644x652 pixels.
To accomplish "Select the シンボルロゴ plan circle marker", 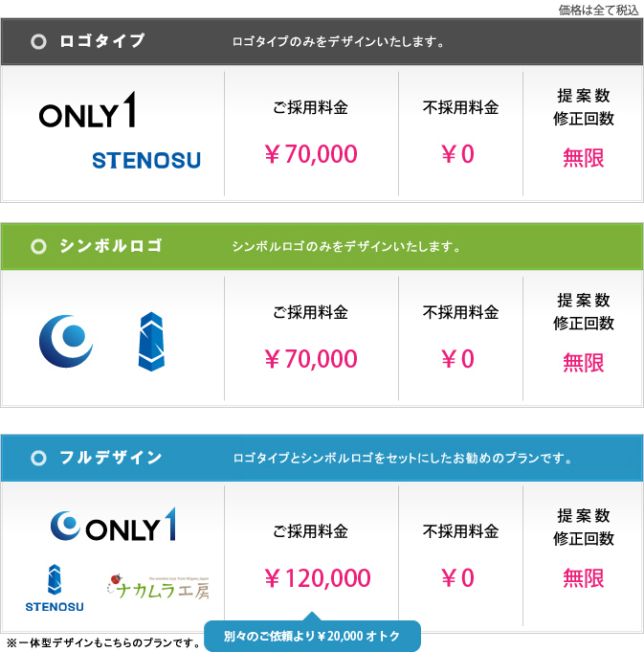I will (38, 246).
